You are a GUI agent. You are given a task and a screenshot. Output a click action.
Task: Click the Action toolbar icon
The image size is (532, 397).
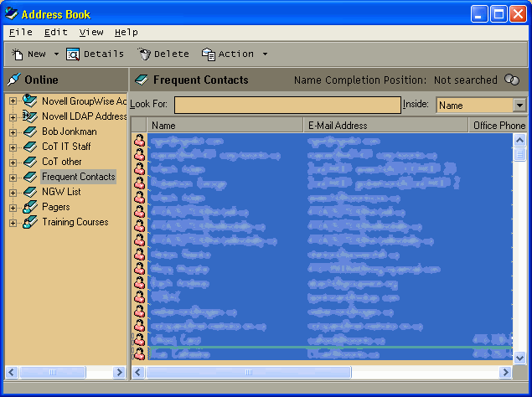point(209,54)
